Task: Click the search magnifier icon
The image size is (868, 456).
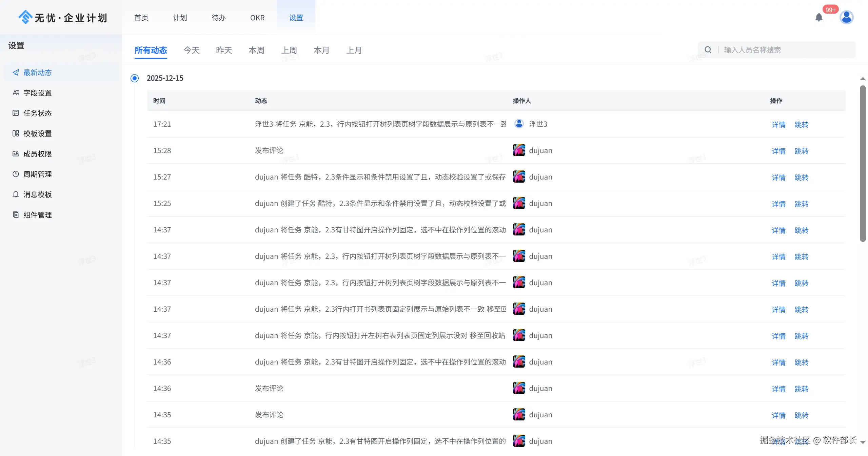Action: [x=708, y=50]
